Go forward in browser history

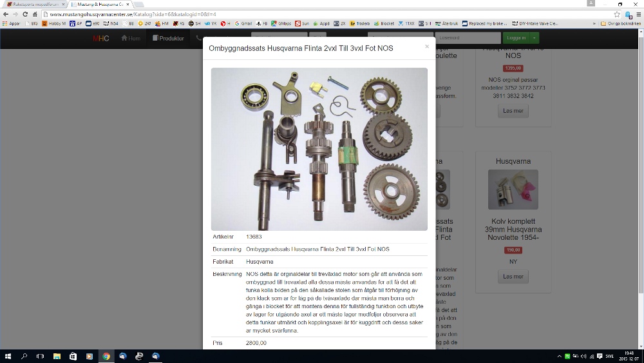[x=15, y=14]
